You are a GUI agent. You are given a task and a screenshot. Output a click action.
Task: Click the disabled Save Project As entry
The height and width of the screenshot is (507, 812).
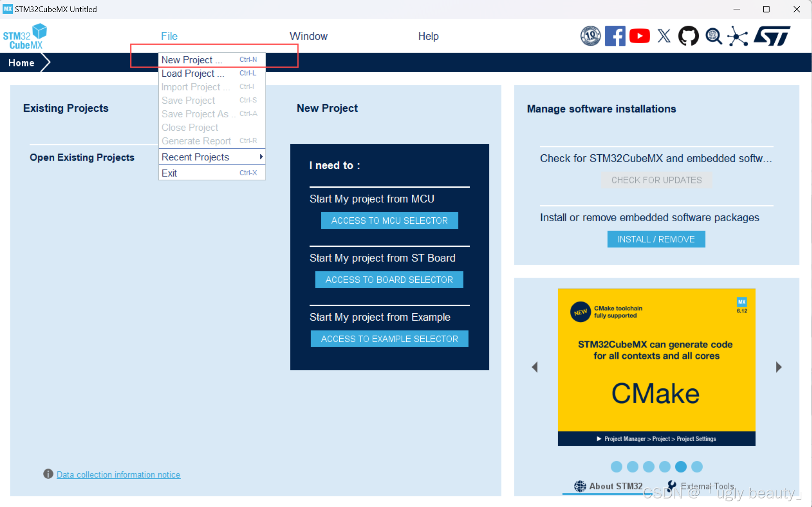tap(212, 114)
